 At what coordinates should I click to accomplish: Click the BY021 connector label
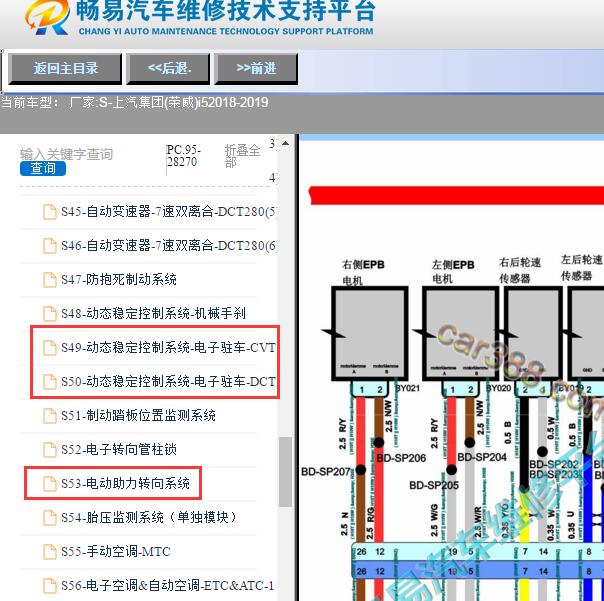pyautogui.click(x=408, y=388)
